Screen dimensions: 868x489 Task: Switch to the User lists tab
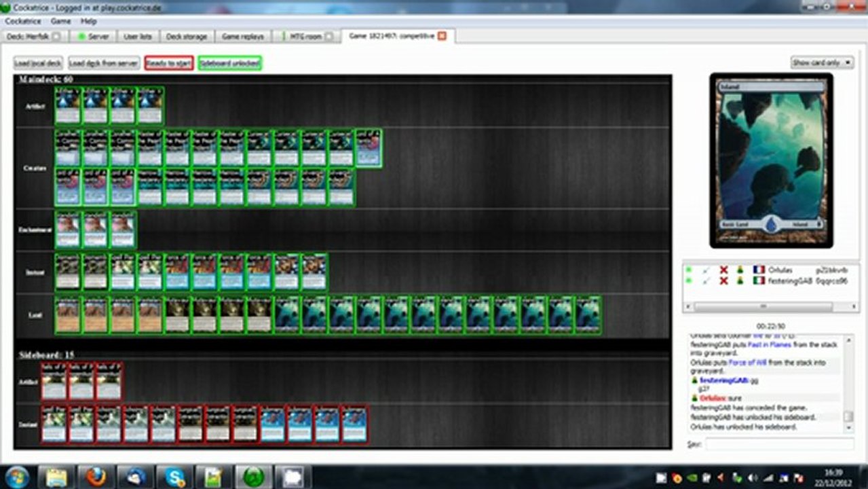(138, 36)
